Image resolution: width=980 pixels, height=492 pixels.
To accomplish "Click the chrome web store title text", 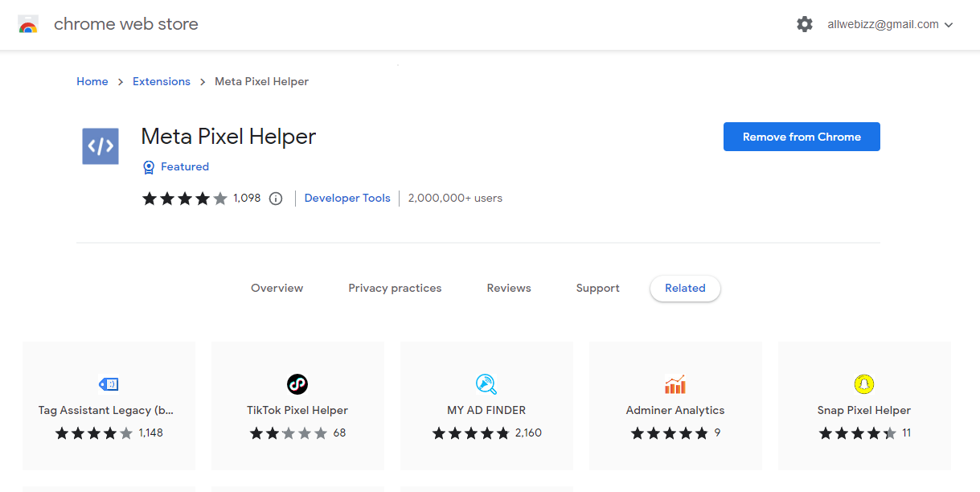I will [126, 24].
